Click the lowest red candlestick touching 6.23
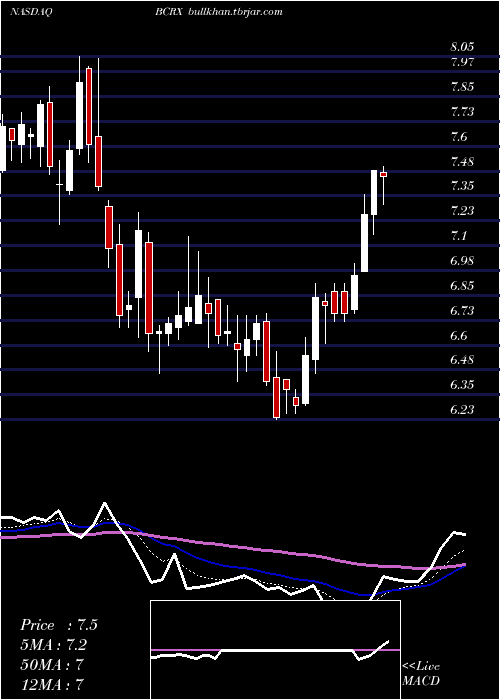The image size is (500, 700). (277, 397)
